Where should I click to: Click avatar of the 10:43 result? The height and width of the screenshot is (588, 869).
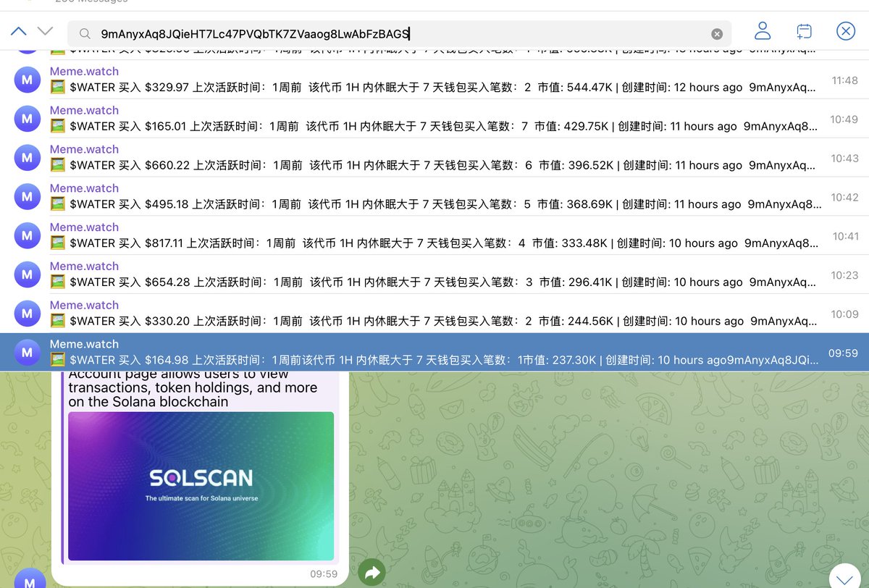(27, 158)
